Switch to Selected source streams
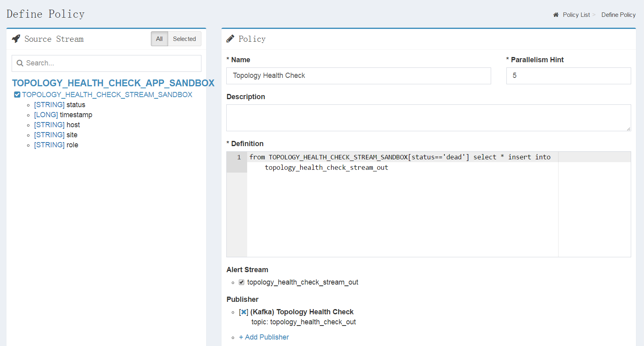Screen dimensions: 644x346 pyautogui.click(x=184, y=39)
